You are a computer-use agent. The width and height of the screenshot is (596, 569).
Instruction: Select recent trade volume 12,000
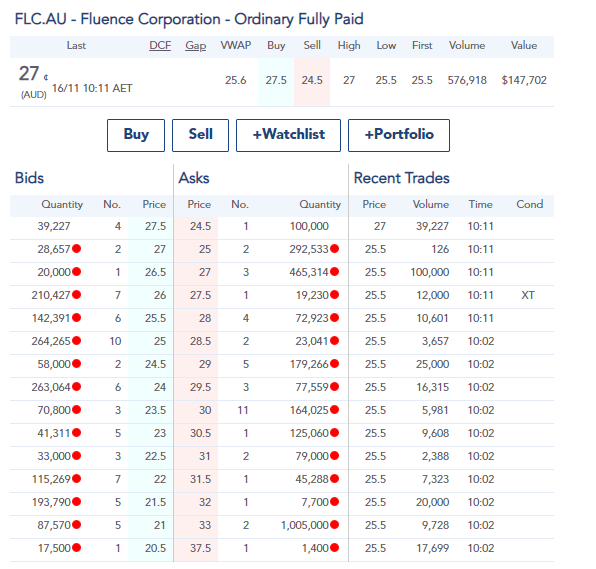433,295
